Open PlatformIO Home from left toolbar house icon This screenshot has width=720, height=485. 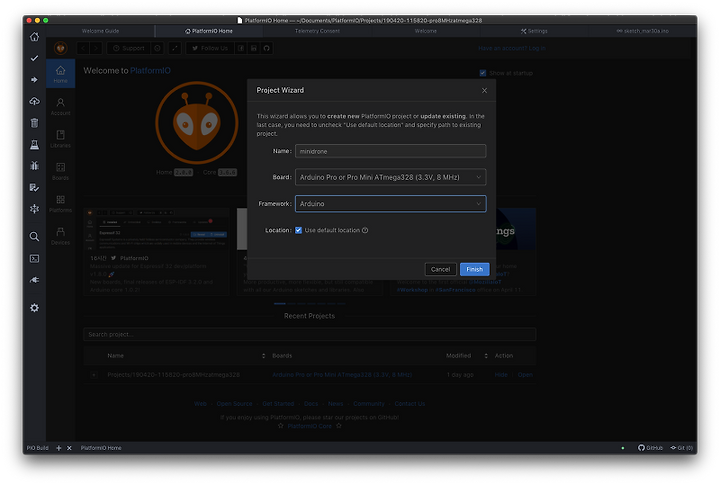(34, 37)
